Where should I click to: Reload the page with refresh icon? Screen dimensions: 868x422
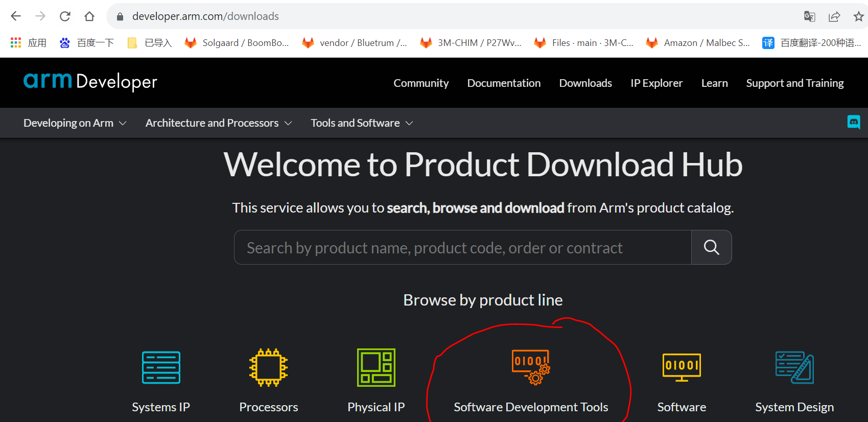pyautogui.click(x=65, y=16)
